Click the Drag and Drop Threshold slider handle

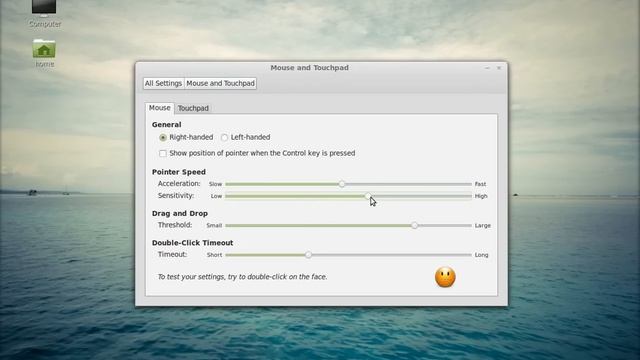pos(414,225)
